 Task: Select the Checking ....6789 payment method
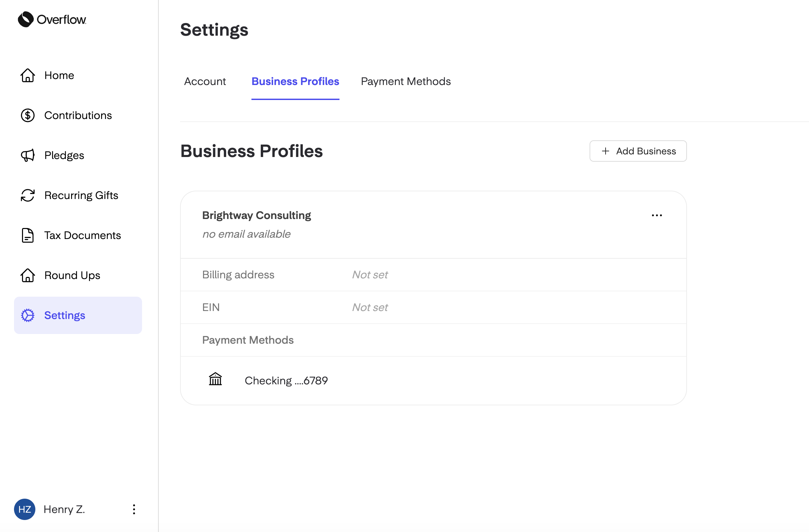click(433, 380)
